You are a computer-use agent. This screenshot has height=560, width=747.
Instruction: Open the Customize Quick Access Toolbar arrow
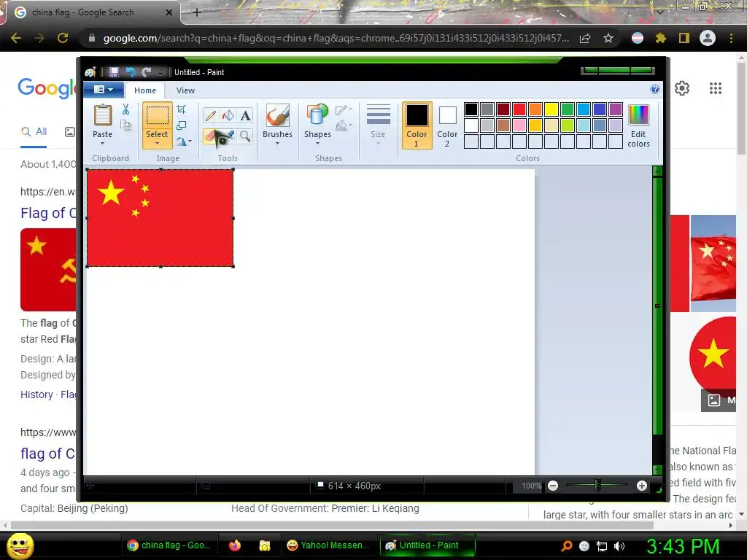160,72
